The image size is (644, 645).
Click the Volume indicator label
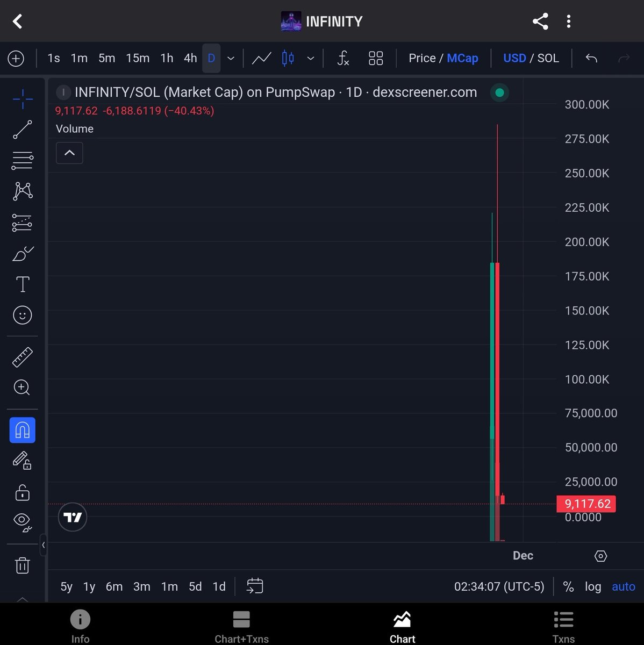point(75,129)
